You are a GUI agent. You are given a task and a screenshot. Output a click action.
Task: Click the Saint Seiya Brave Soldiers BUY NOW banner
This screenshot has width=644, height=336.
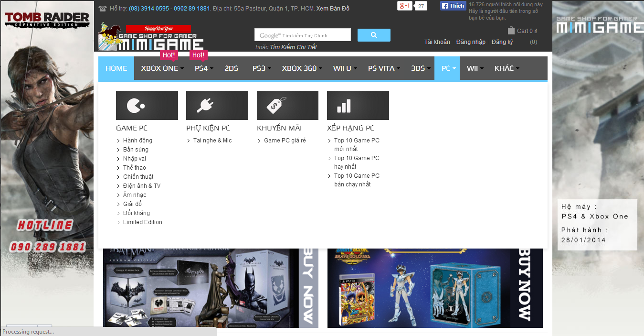tap(435, 288)
